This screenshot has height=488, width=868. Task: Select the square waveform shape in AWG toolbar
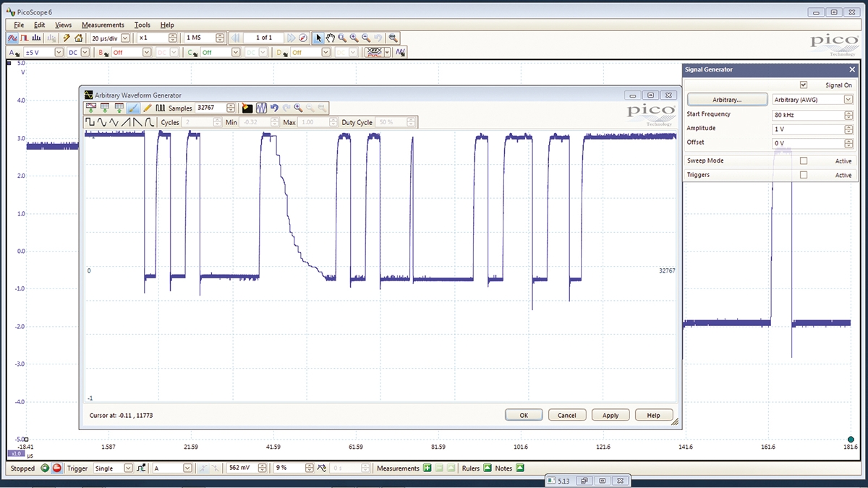tap(89, 122)
